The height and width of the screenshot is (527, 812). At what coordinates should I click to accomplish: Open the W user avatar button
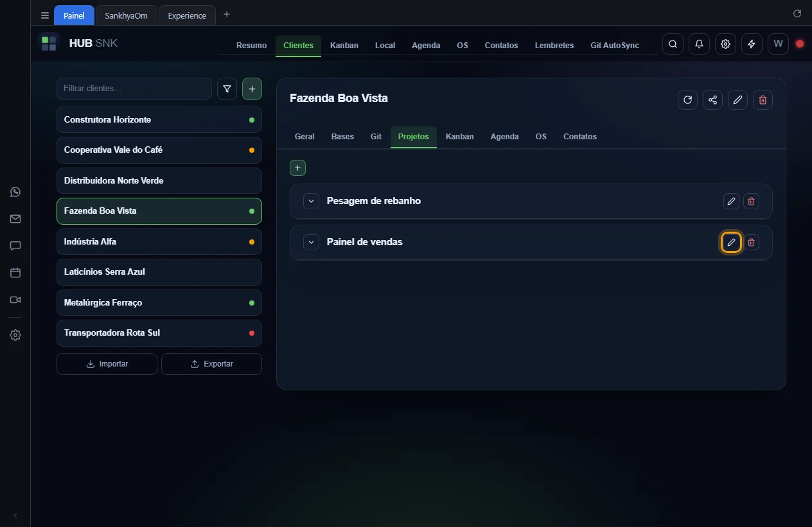(x=778, y=44)
